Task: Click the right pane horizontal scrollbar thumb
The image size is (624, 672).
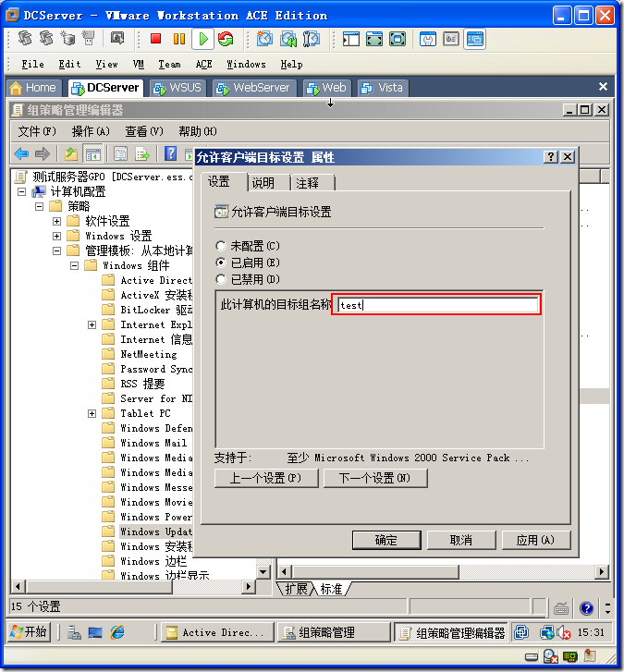Action: coord(375,572)
